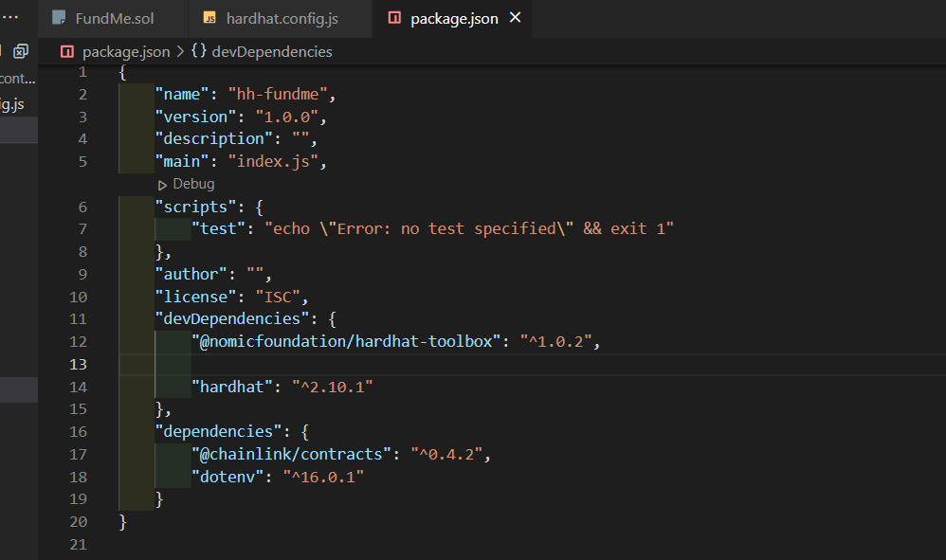Image resolution: width=946 pixels, height=560 pixels.
Task: Click the "^1.0.2" version string
Action: [555, 342]
